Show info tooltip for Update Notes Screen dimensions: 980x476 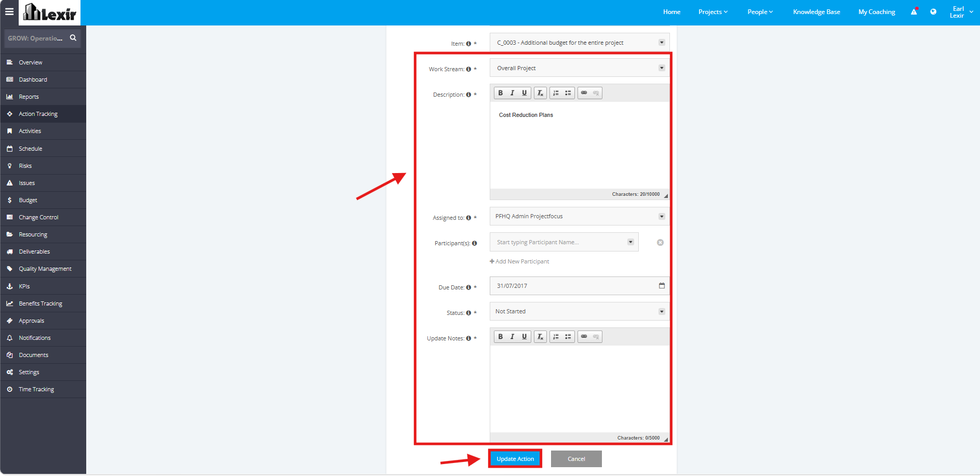pos(468,338)
